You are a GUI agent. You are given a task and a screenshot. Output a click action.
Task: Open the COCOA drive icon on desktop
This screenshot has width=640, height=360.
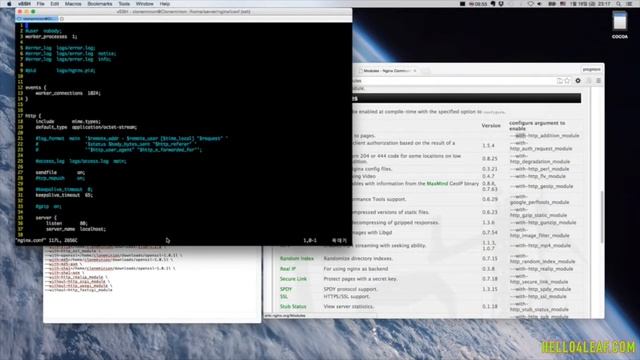(x=620, y=24)
